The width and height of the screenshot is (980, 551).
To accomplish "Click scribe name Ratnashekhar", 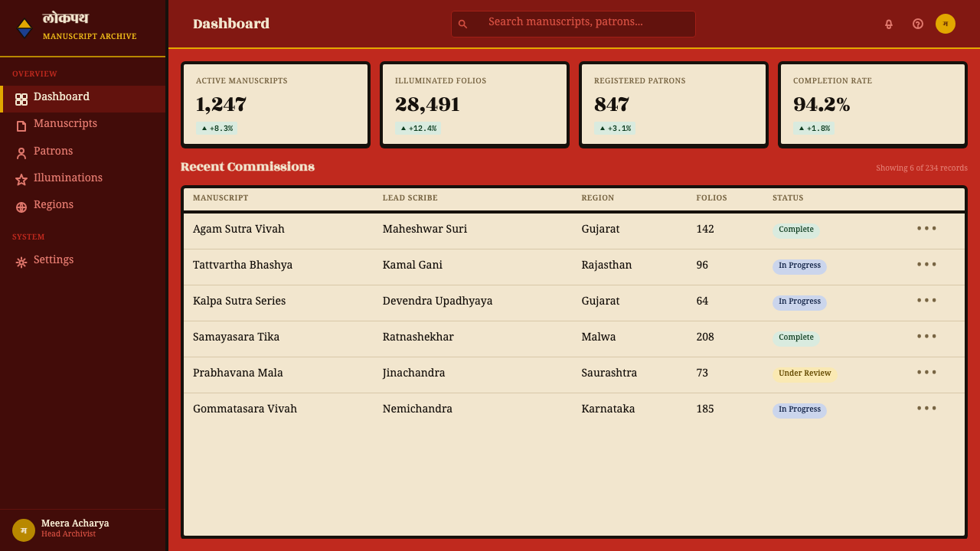I will (x=418, y=337).
